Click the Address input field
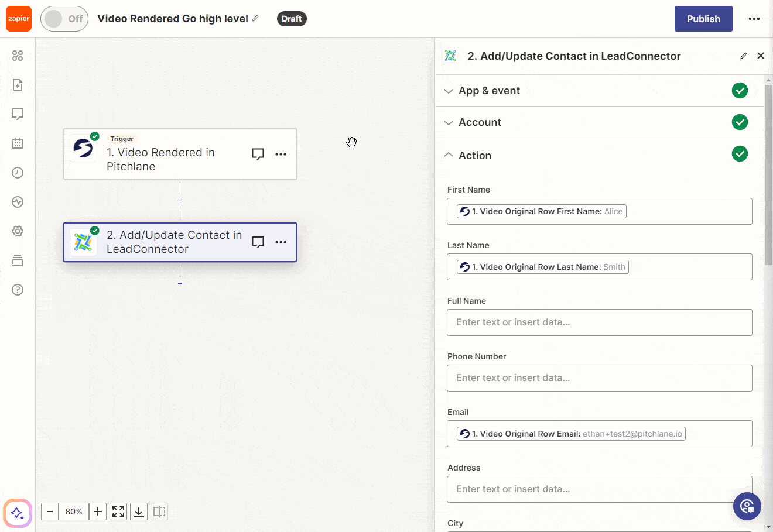 click(x=599, y=489)
